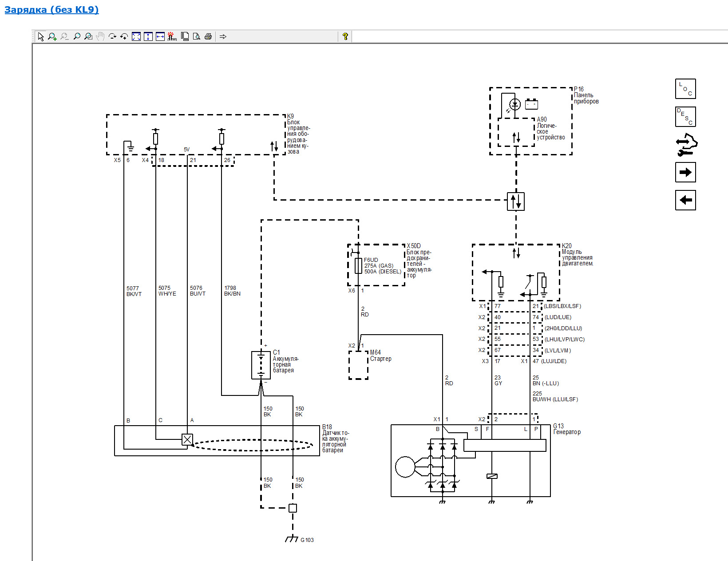Open the LOC location button

[685, 89]
